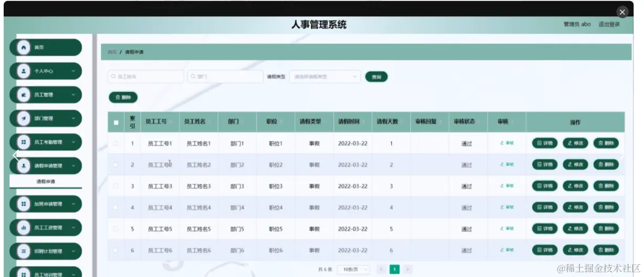Click the 请假申请管理 sidebar icon
This screenshot has width=644, height=277.
coord(24,165)
